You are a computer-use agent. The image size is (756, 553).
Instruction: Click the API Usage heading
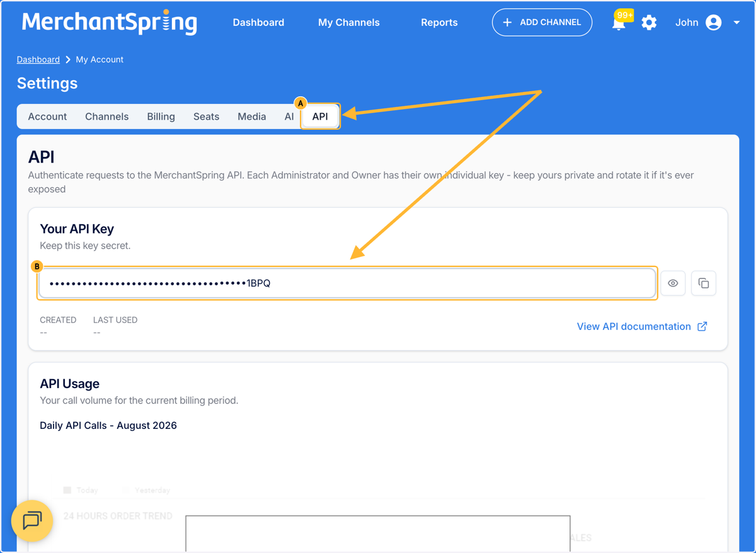pos(69,384)
